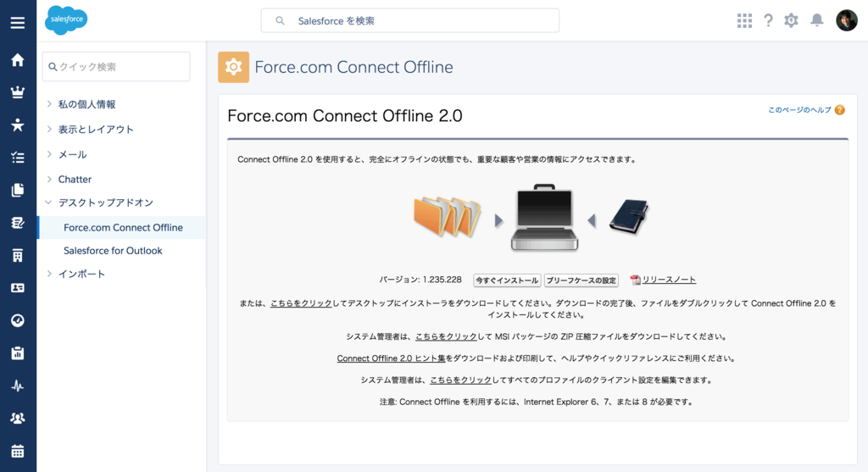This screenshot has height=472, width=868.
Task: Open the star person sidebar icon
Action: (18, 125)
